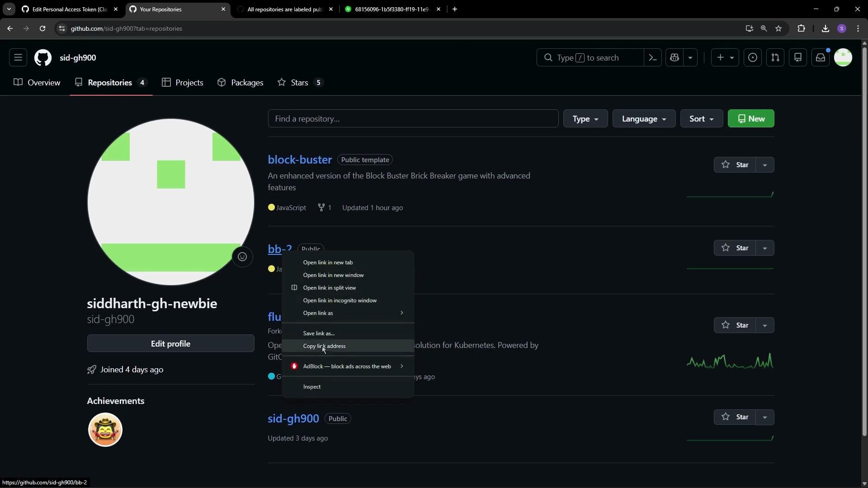Focus the Type / to search box
This screenshot has height=488, width=868.
coord(590,57)
